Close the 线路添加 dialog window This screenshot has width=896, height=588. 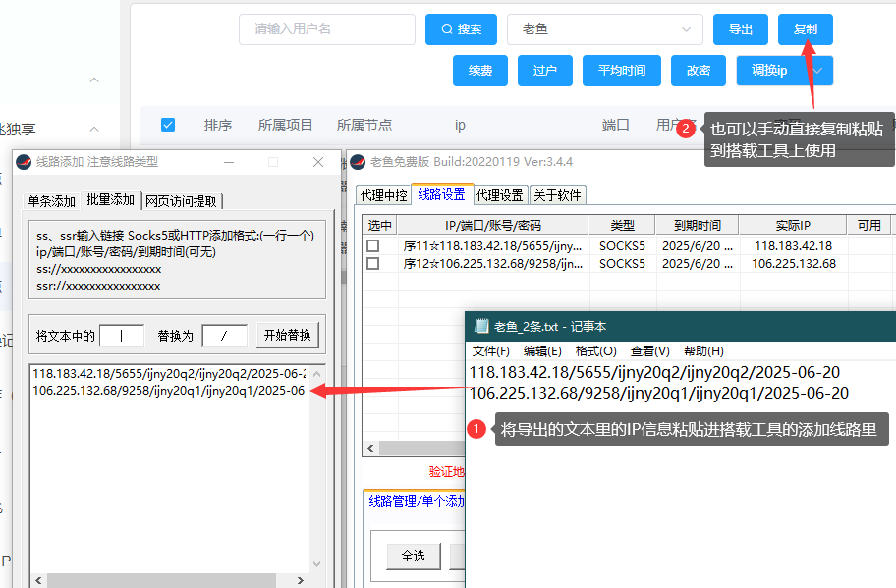click(x=318, y=162)
